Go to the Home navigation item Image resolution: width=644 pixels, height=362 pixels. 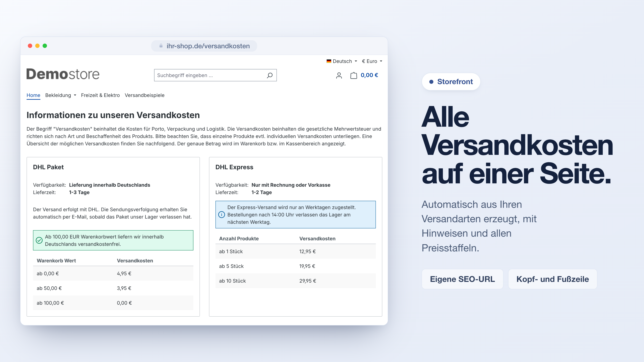click(33, 95)
